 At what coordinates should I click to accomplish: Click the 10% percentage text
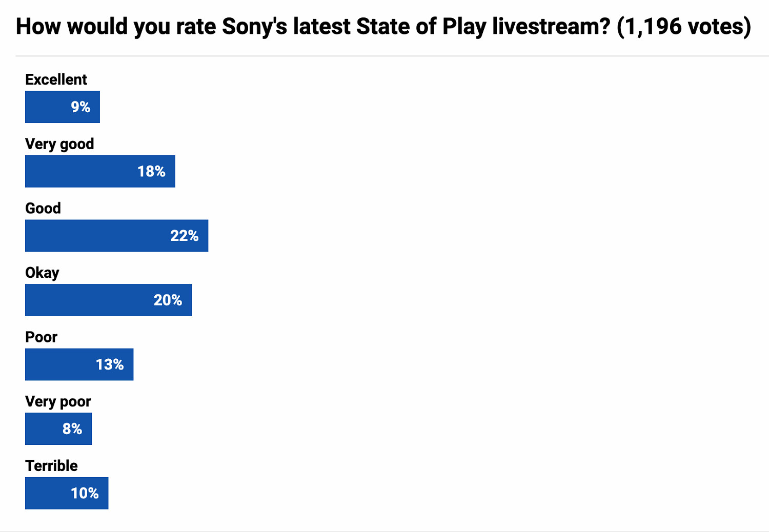[85, 494]
